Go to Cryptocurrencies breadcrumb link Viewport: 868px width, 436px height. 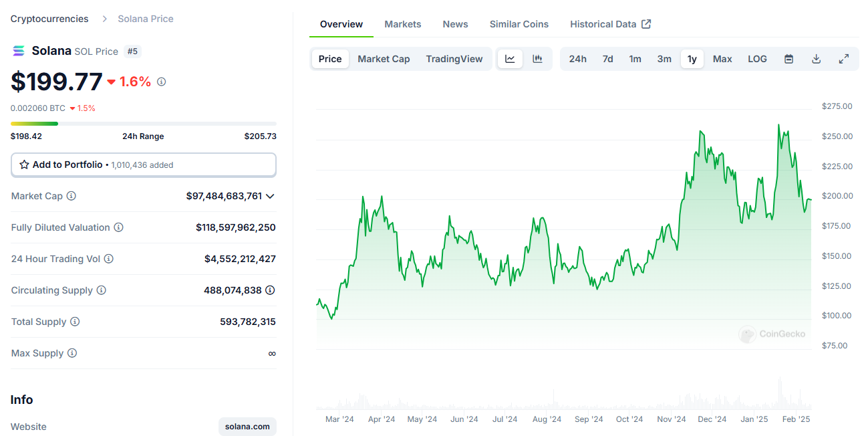[x=49, y=19]
